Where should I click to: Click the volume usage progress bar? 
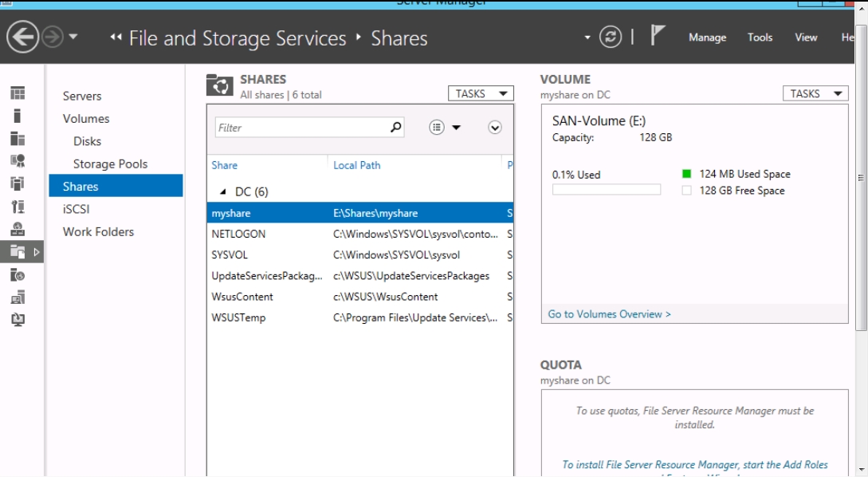tap(606, 190)
